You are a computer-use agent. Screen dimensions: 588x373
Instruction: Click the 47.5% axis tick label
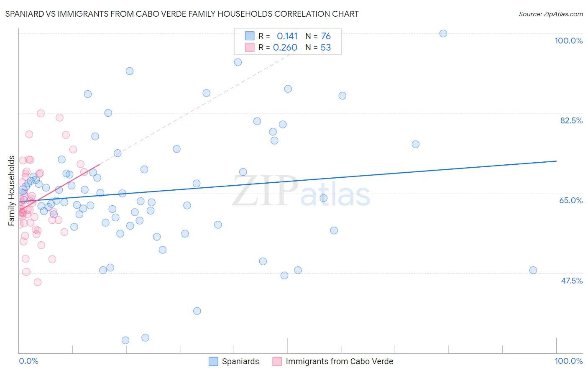click(571, 281)
